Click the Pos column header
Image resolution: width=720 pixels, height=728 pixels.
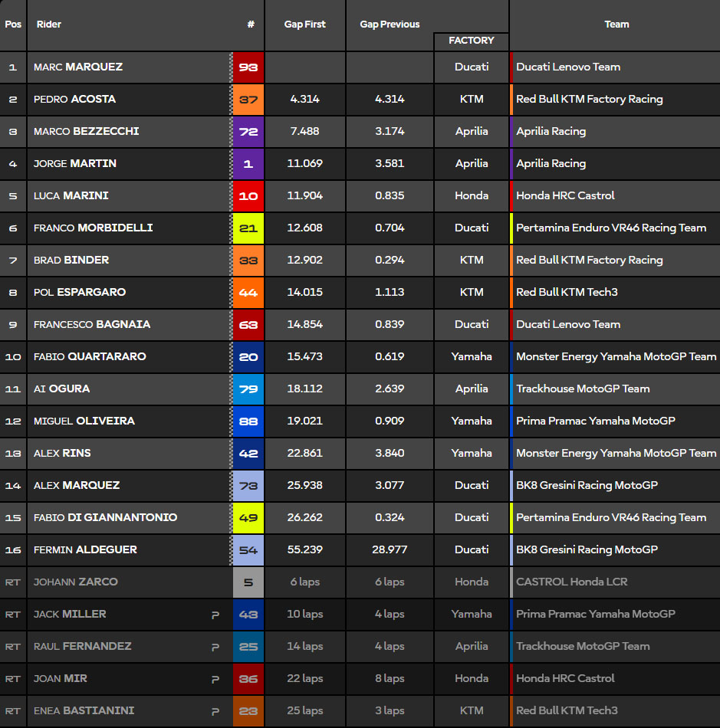[13, 25]
